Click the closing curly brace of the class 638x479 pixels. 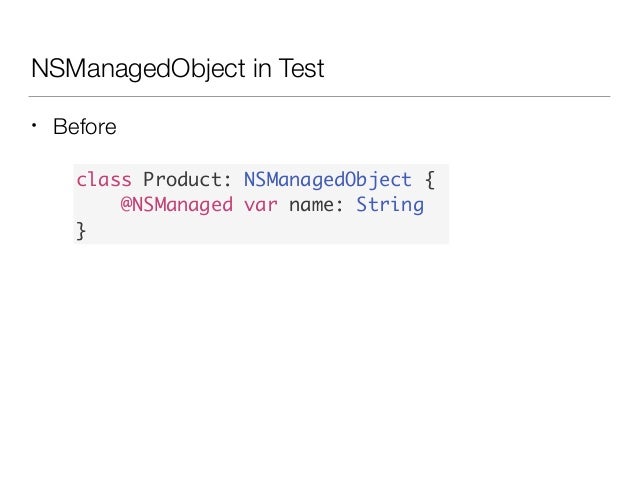click(x=81, y=231)
